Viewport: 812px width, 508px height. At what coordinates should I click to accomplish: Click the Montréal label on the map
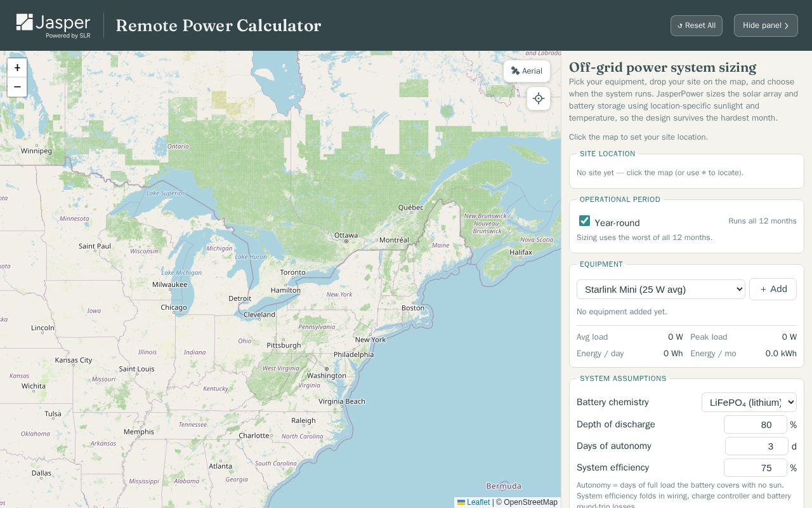click(x=394, y=240)
